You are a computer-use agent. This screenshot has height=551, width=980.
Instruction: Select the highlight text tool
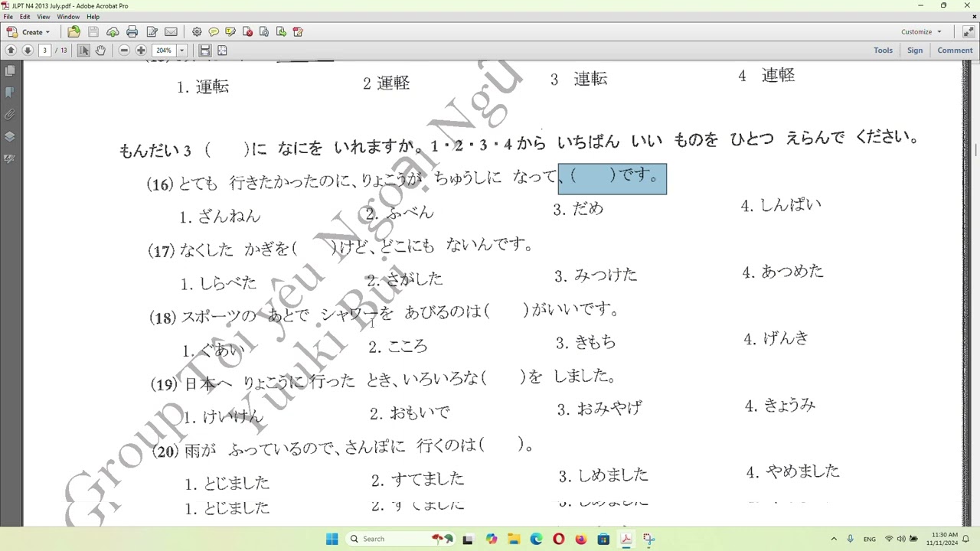[x=230, y=31]
